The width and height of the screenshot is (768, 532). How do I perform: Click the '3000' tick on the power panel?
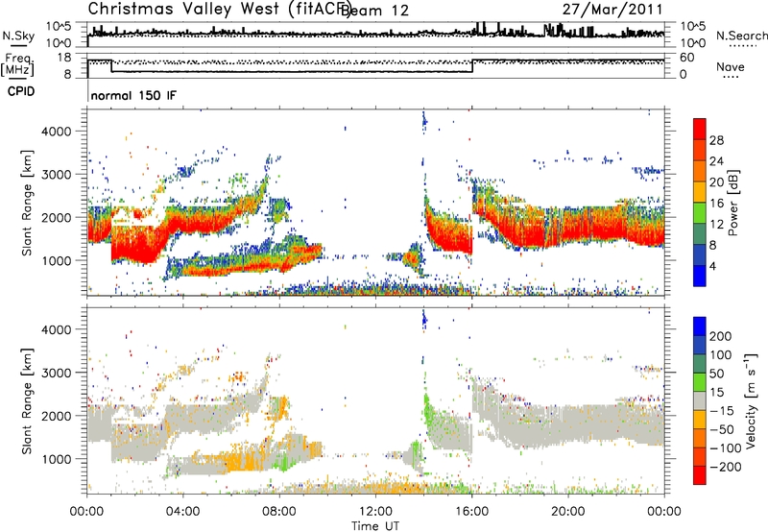(x=57, y=175)
